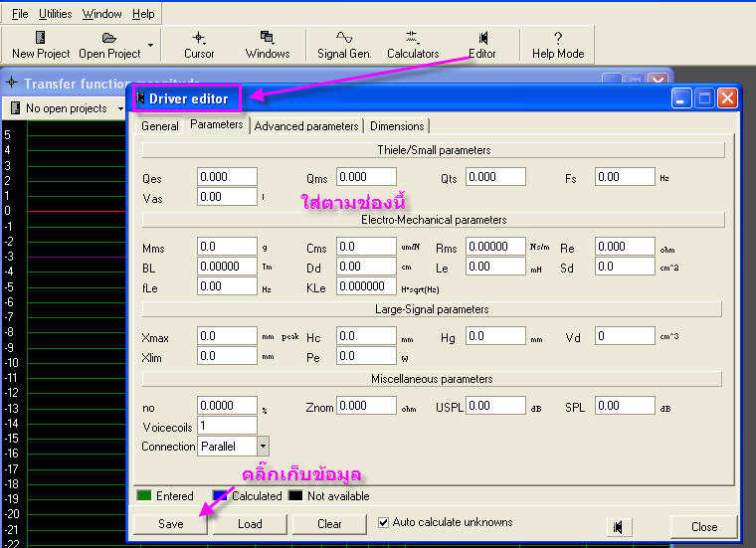The image size is (756, 548).
Task: Click the Hc input field
Action: (366, 336)
